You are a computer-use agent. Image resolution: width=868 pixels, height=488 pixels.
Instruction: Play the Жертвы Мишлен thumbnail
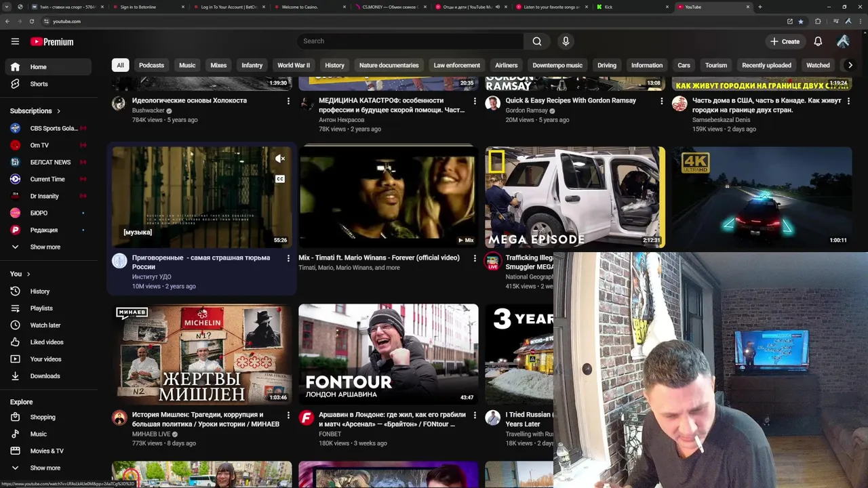coord(202,354)
